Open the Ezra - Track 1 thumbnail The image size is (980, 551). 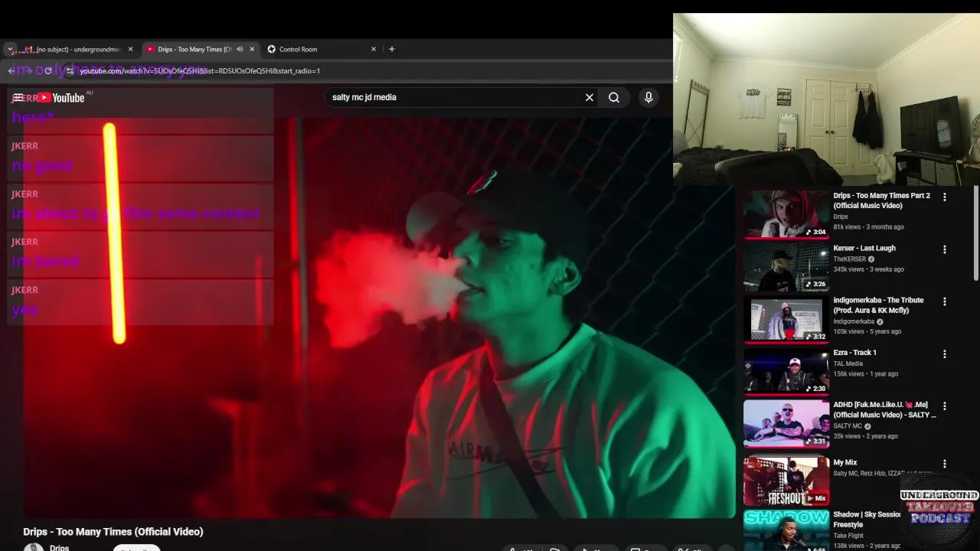786,372
